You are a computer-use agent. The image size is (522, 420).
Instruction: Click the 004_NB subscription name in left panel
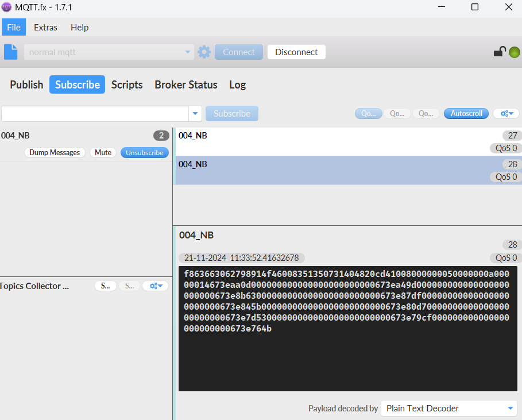point(16,136)
